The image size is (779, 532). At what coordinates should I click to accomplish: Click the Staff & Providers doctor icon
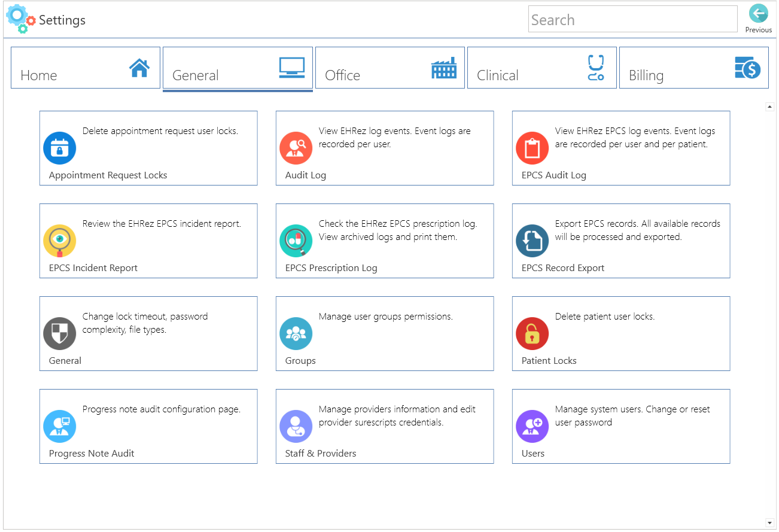(x=296, y=427)
